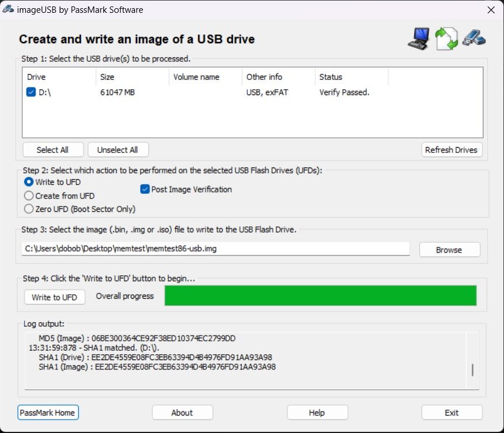Screen dimensions: 504x433
Task: Open the About dialog
Action: pyautogui.click(x=182, y=413)
